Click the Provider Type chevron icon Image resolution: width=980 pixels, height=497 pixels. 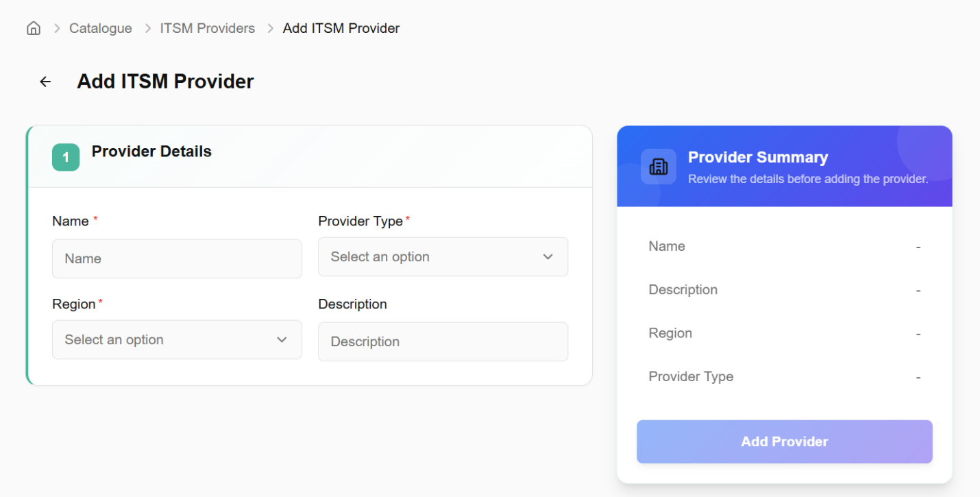tap(548, 257)
